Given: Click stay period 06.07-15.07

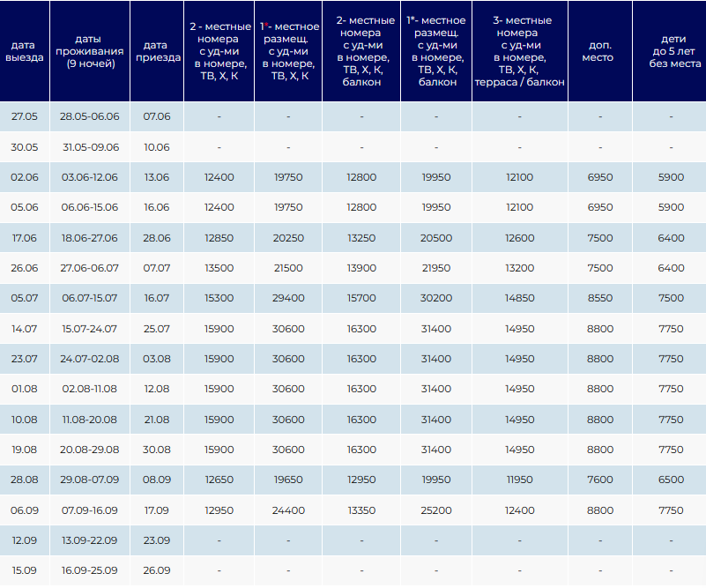Looking at the screenshot, I should click(x=90, y=298).
